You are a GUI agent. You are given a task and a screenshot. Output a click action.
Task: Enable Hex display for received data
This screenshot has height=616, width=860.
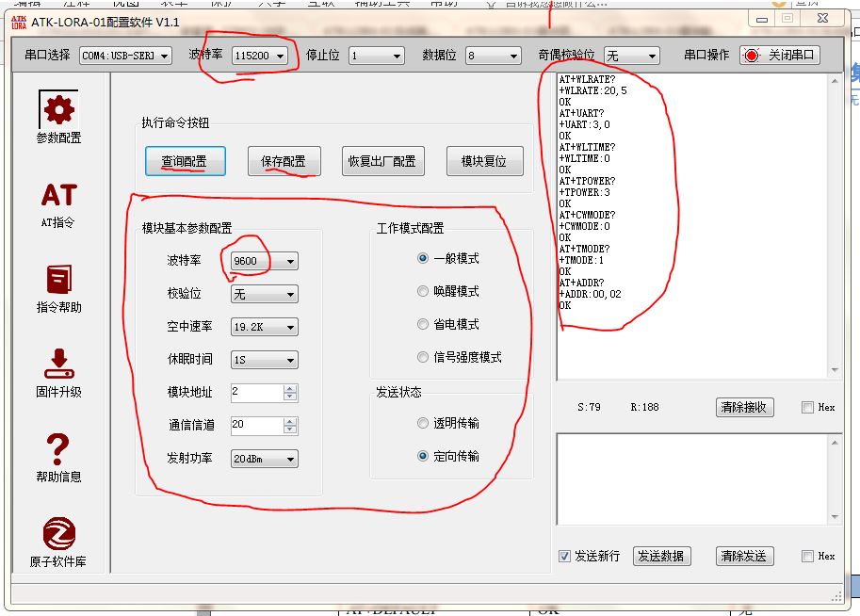click(807, 407)
